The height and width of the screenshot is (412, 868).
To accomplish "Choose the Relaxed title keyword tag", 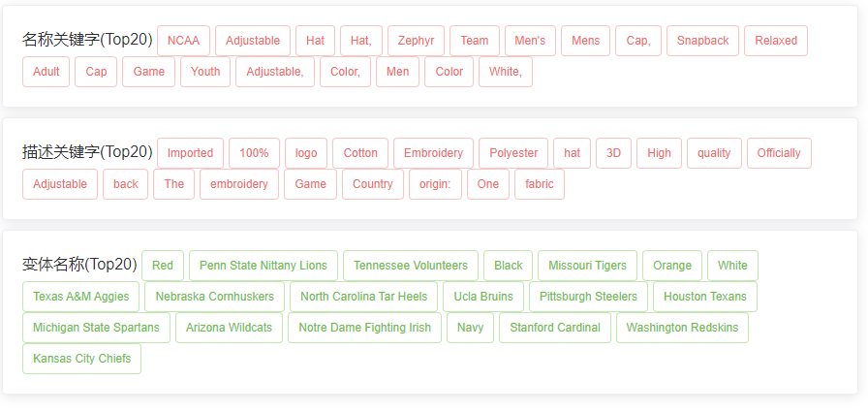I will [776, 41].
